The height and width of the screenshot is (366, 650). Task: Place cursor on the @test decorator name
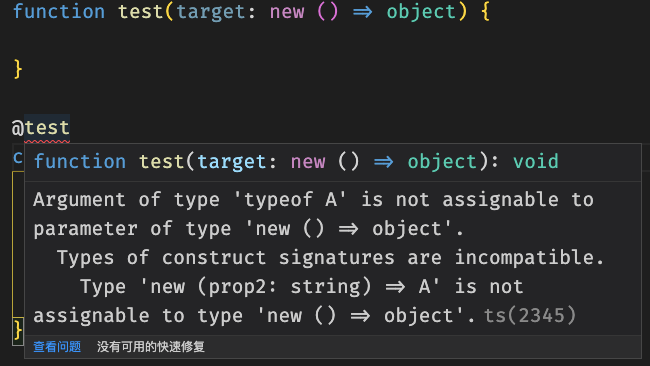point(47,128)
